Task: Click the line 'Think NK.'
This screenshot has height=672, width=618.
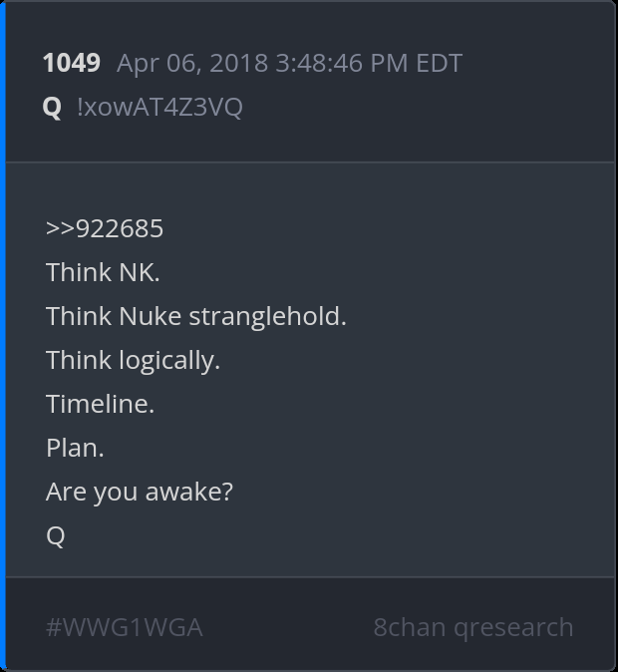Action: click(x=103, y=272)
